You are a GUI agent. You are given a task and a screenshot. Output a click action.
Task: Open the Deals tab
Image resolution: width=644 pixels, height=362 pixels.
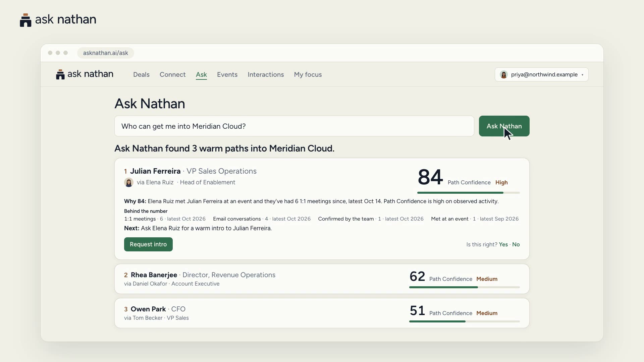tap(141, 74)
